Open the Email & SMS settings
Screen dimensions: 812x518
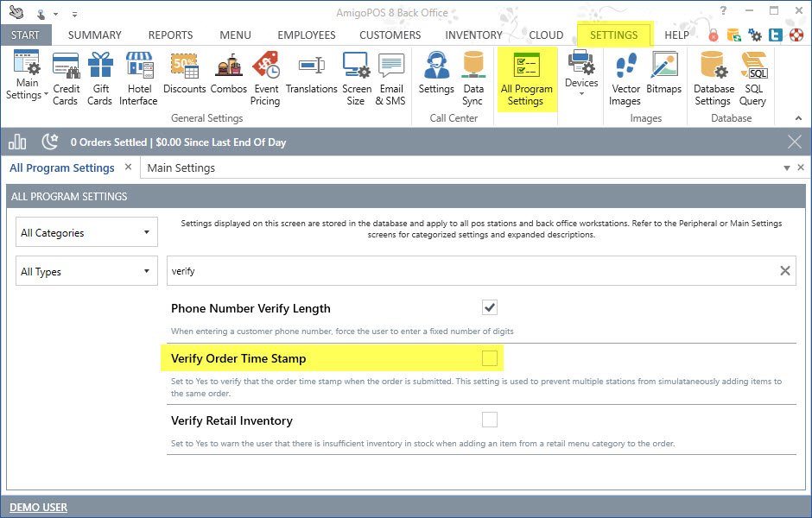tap(391, 78)
